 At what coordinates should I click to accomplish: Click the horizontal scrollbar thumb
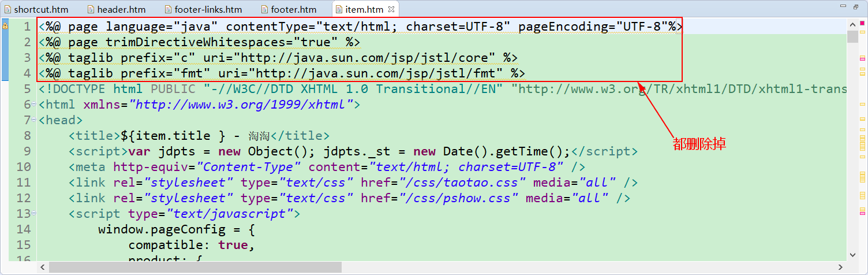(195, 267)
